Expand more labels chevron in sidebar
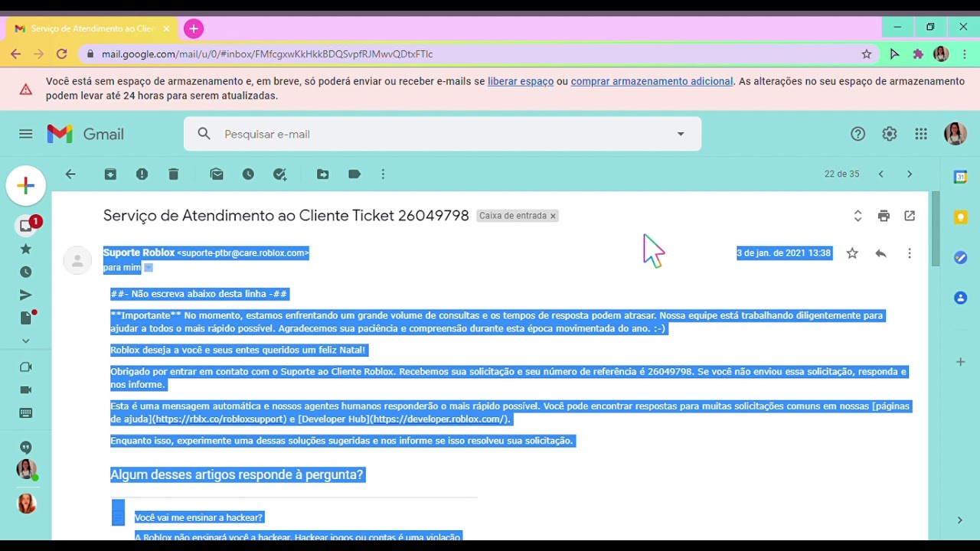 tap(26, 341)
